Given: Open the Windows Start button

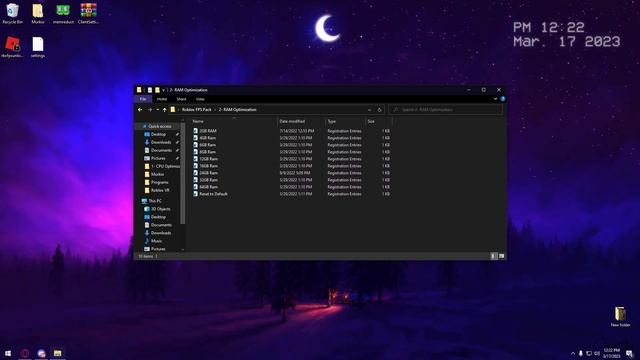Looking at the screenshot, I should point(8,353).
